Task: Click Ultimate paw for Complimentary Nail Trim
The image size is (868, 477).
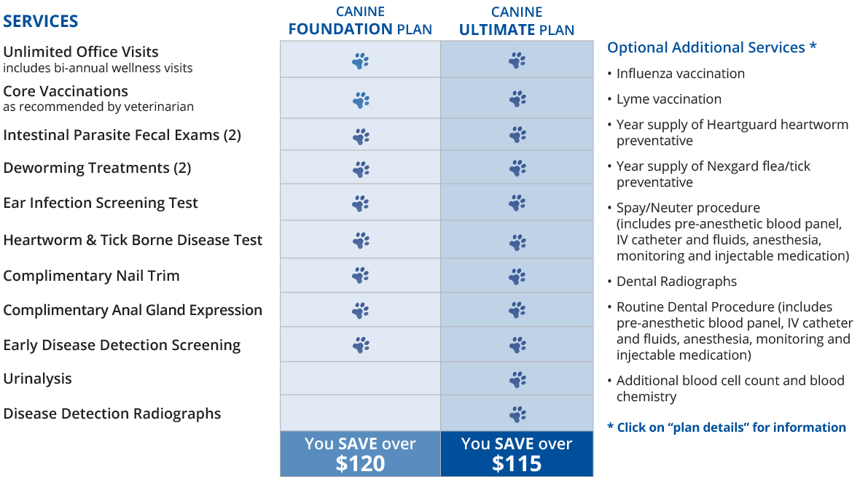Action: 517,276
